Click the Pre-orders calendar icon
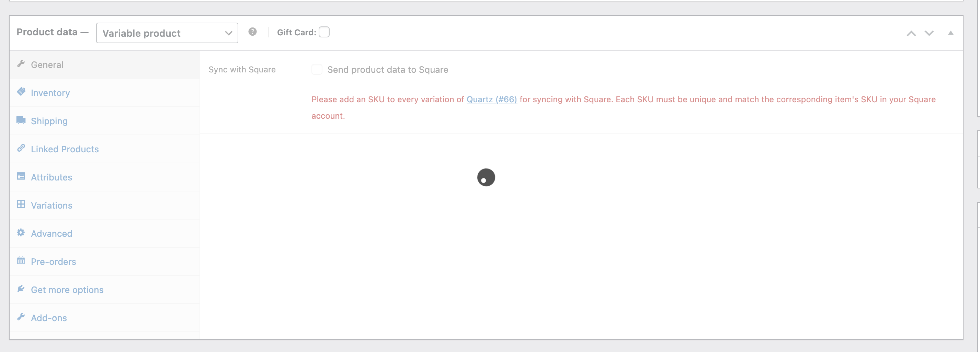This screenshot has width=980, height=352. 21,260
